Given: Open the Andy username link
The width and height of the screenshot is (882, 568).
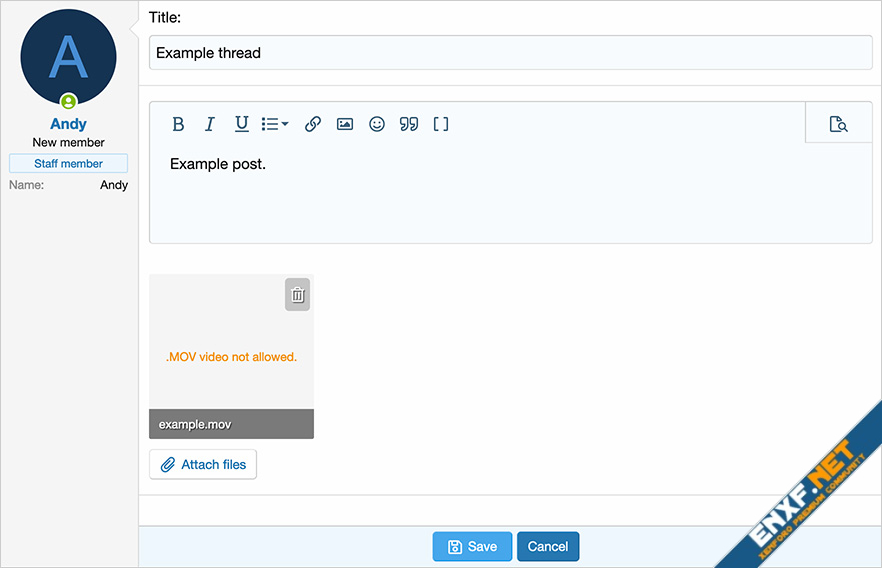Looking at the screenshot, I should [68, 124].
